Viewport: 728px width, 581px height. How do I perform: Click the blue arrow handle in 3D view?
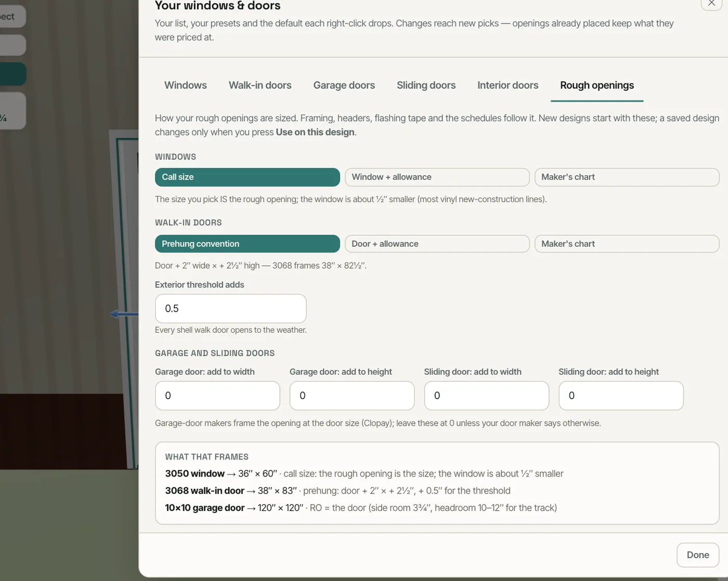[x=124, y=314]
